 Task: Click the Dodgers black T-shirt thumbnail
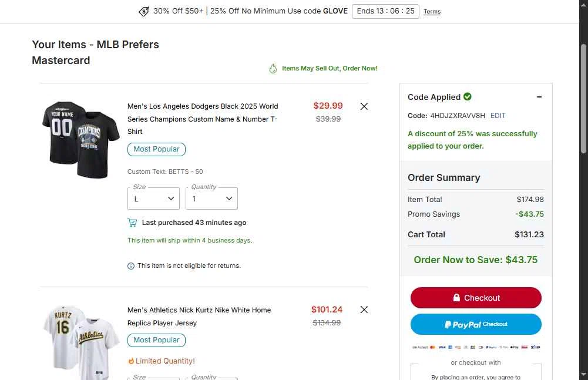click(x=80, y=140)
